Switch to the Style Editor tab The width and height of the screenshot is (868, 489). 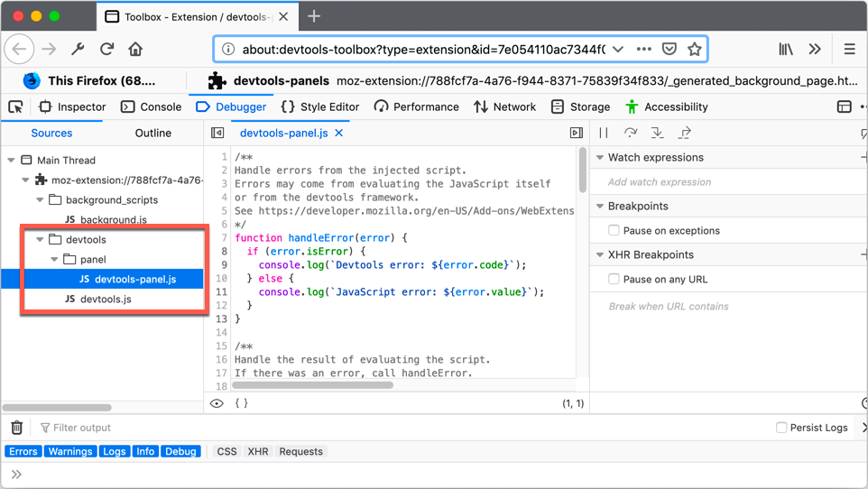[x=320, y=106]
